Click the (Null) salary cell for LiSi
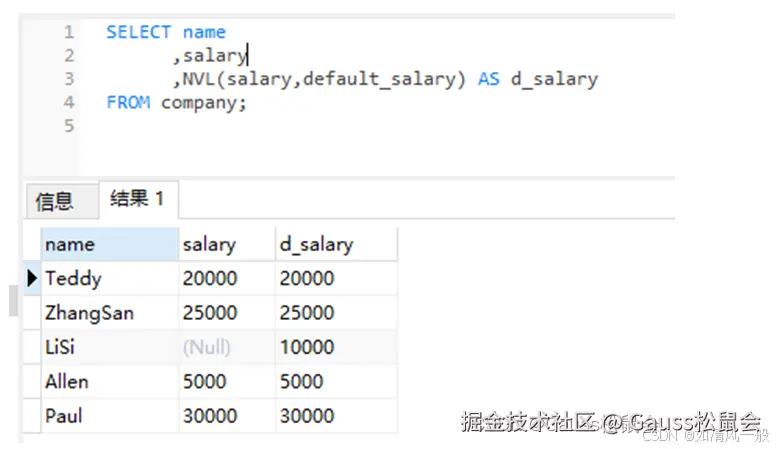The width and height of the screenshot is (776, 449). (x=227, y=347)
